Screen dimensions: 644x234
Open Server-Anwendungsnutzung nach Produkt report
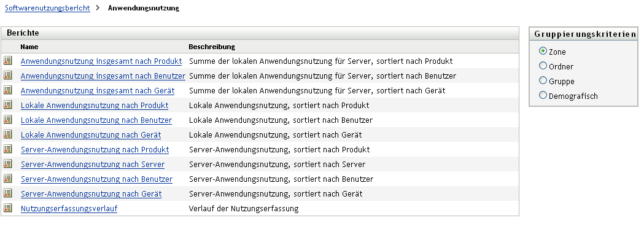point(95,150)
